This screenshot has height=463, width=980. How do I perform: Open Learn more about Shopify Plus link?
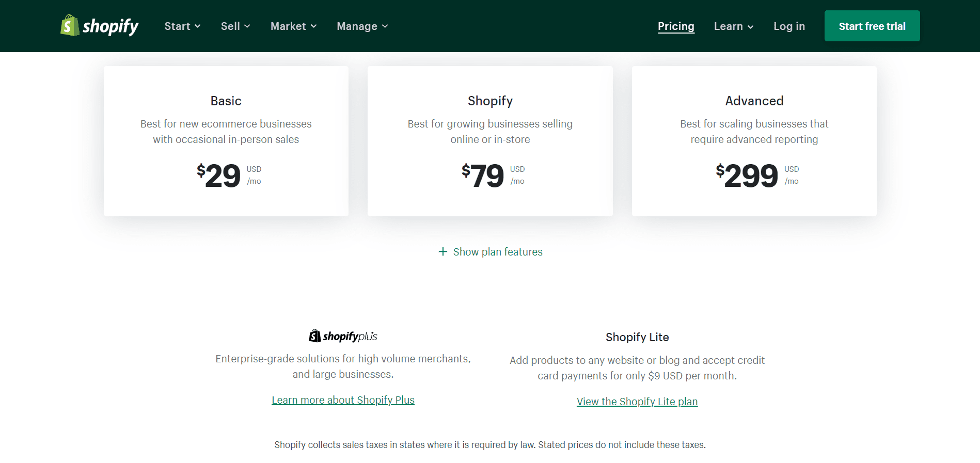pos(343,400)
